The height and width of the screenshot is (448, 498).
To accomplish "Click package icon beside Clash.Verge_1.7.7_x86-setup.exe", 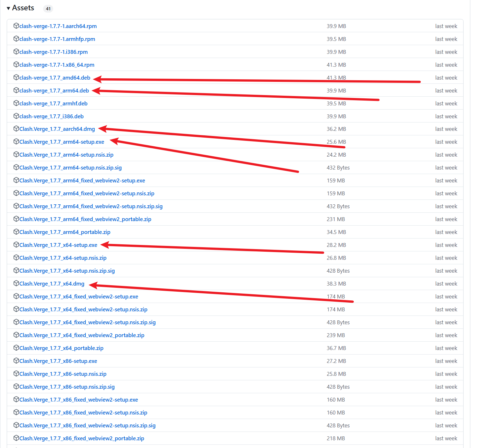I will coord(16,361).
